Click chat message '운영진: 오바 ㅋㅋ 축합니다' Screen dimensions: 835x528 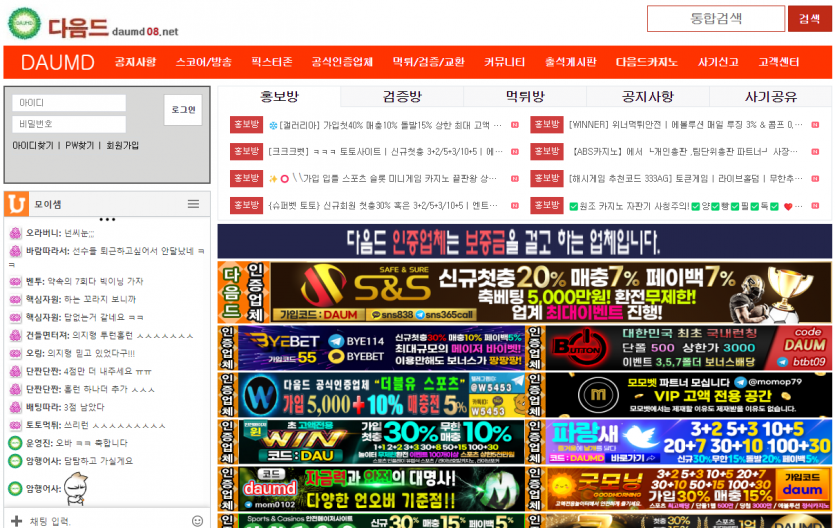click(77, 443)
